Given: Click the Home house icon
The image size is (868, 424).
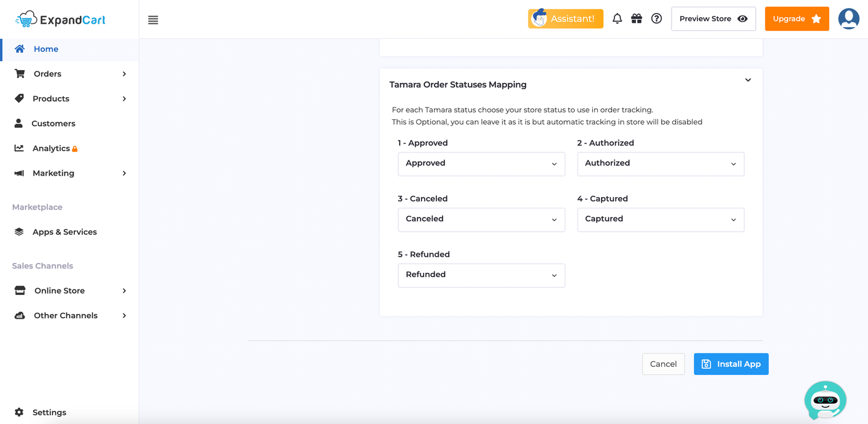Looking at the screenshot, I should pos(20,49).
